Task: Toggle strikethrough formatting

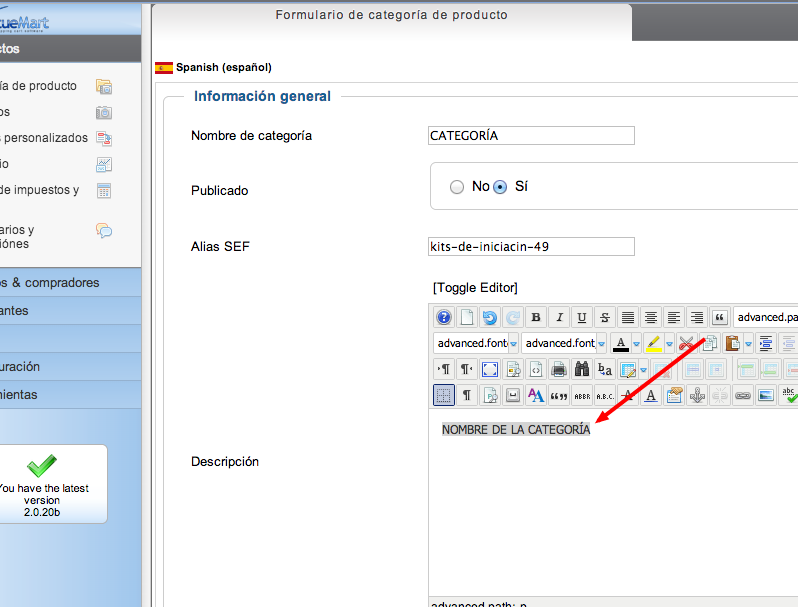Action: [x=605, y=317]
